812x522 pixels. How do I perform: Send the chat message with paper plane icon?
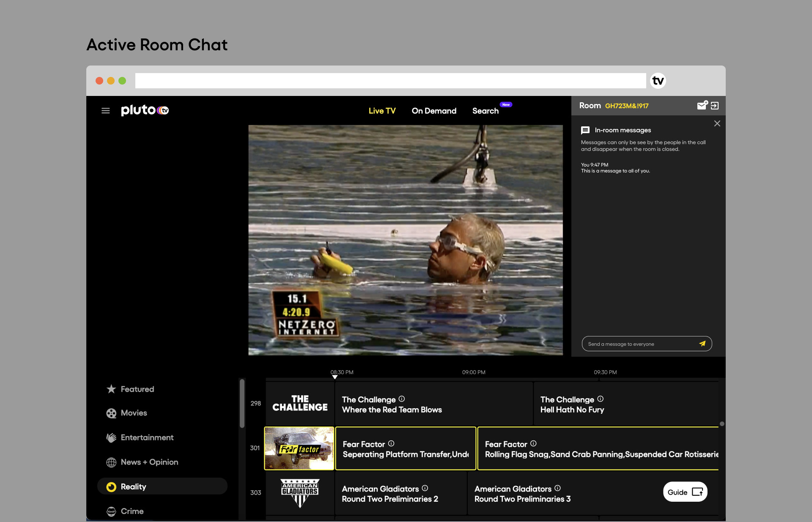tap(702, 344)
